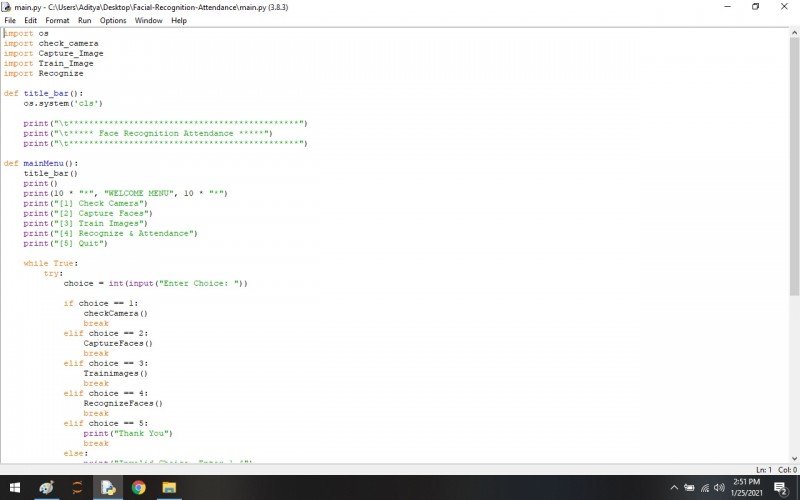Click the scrollbar down arrow
800x500 pixels.
click(794, 459)
